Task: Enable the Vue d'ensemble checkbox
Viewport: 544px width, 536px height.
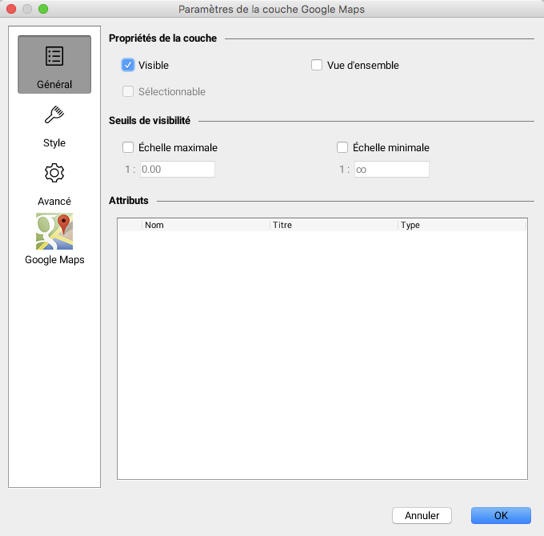Action: [x=316, y=65]
